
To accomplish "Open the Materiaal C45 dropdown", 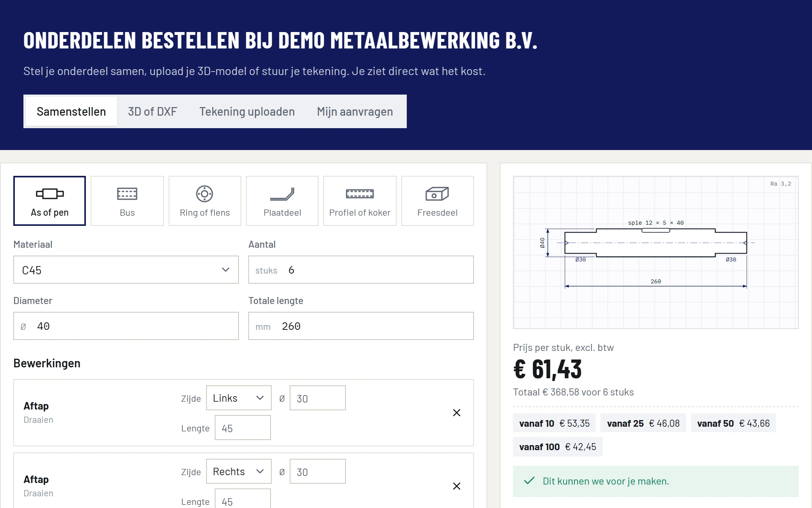I will tap(126, 270).
